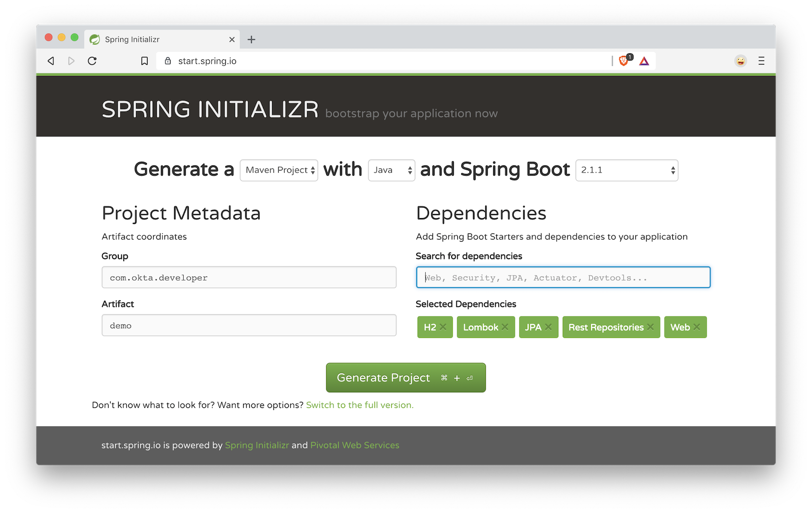Open the profile emoji avatar

(x=740, y=61)
